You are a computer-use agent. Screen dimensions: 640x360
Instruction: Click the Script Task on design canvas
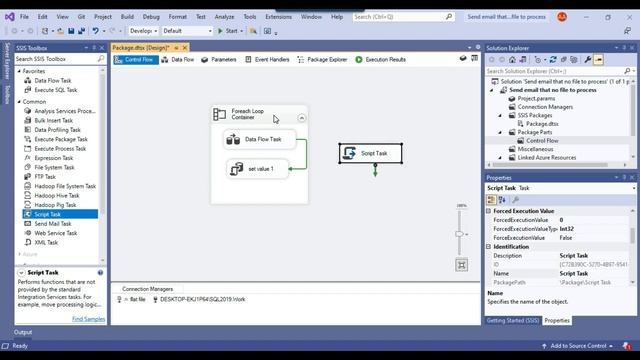tap(371, 153)
